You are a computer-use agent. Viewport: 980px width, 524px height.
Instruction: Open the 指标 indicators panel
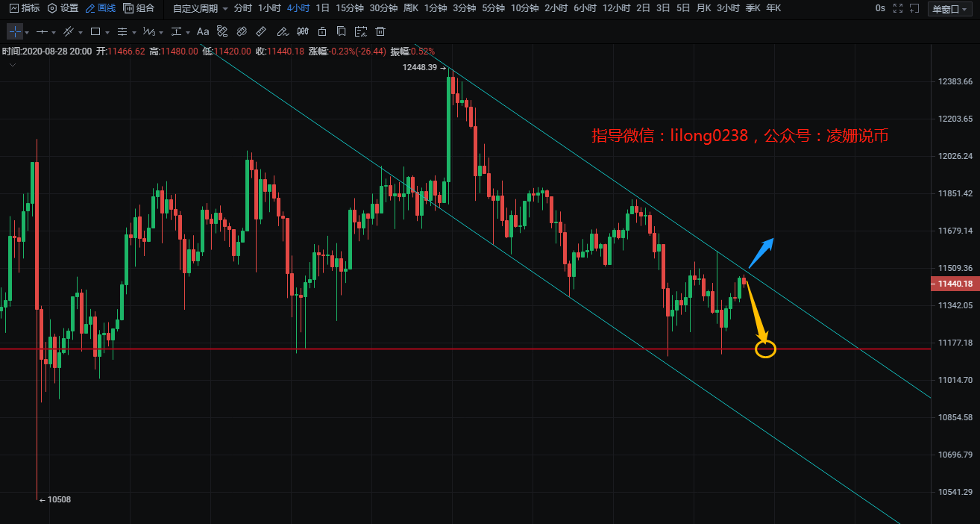[x=25, y=8]
